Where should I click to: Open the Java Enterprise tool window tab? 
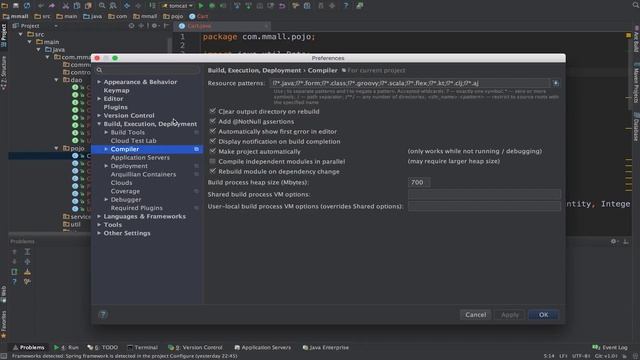326,347
